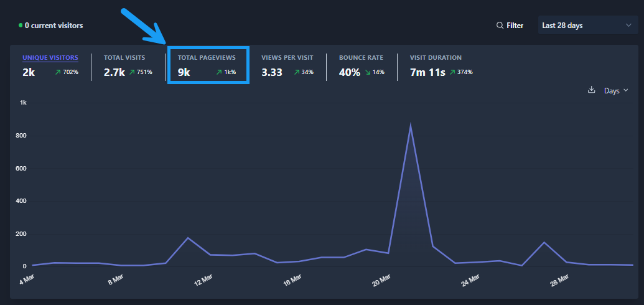Viewport: 644px width, 305px height.
Task: Click the Filter search icon
Action: pos(500,26)
